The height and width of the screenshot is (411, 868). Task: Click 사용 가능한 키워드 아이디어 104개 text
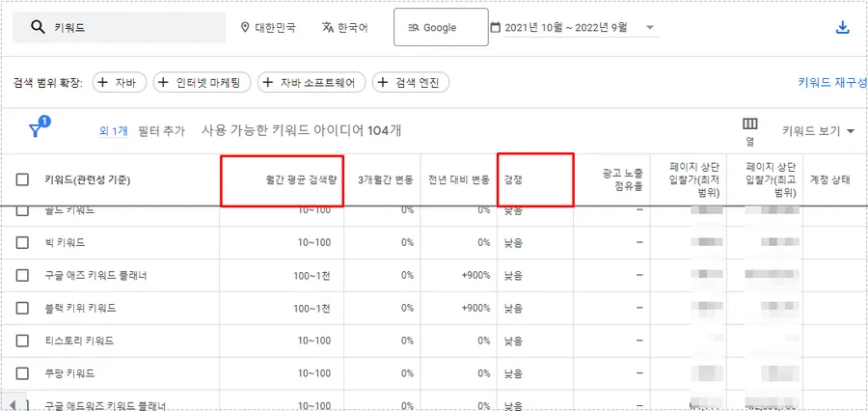point(302,131)
